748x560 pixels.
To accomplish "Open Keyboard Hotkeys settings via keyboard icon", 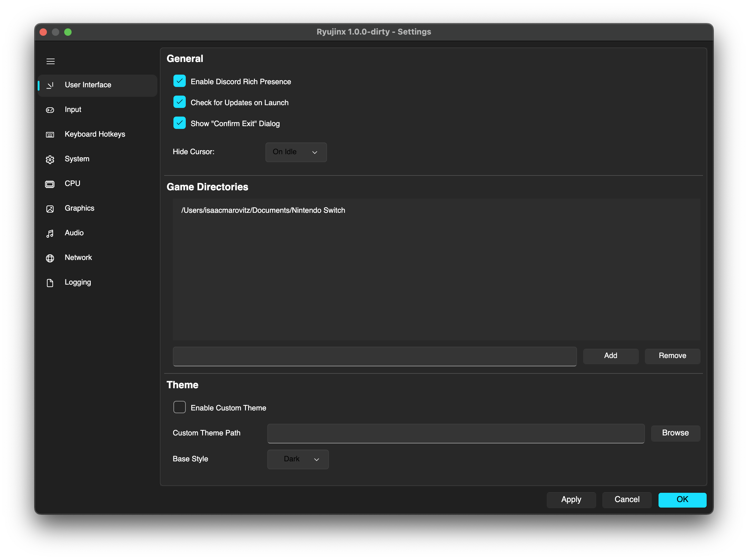I will (50, 134).
